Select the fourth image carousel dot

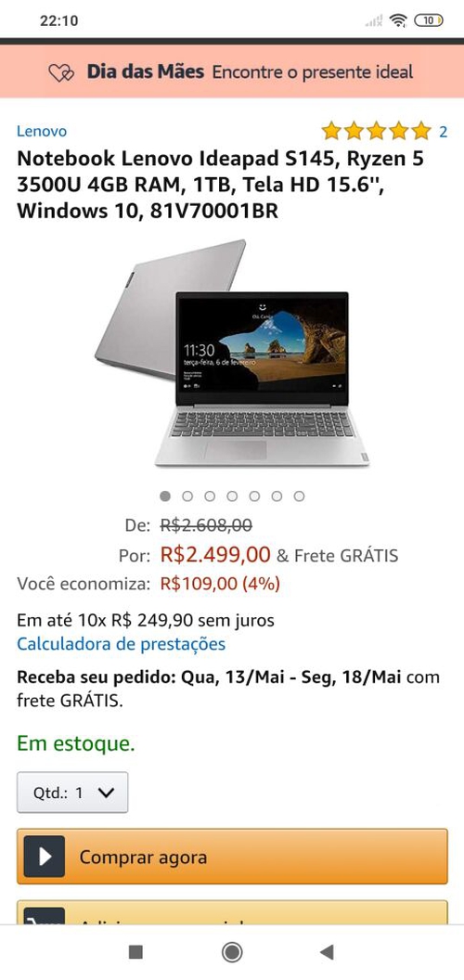[232, 496]
